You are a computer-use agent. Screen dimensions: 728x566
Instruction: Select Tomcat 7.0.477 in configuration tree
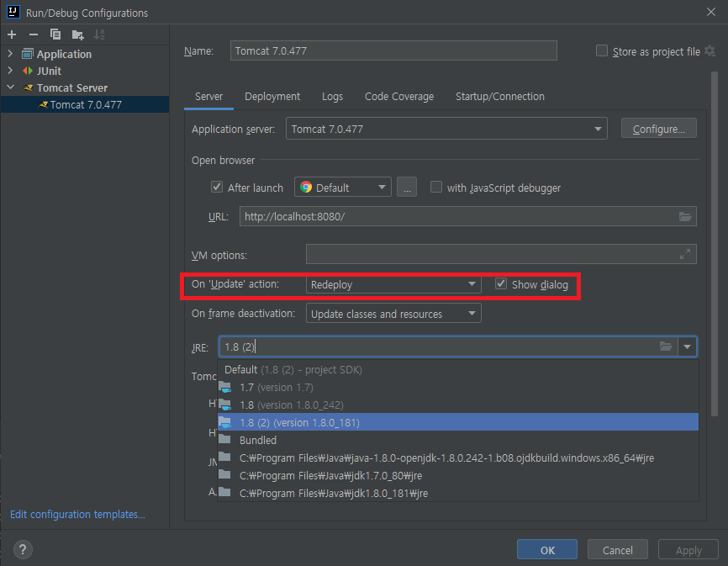pyautogui.click(x=85, y=104)
